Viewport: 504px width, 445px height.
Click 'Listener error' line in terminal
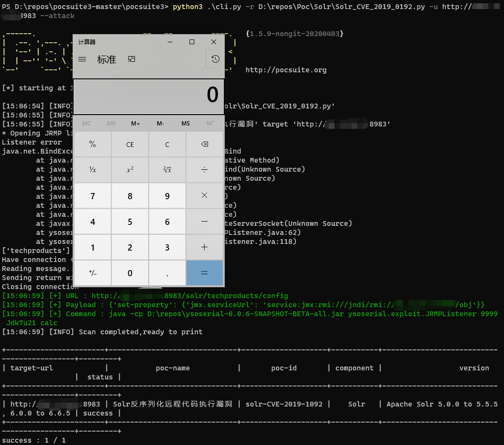31,142
